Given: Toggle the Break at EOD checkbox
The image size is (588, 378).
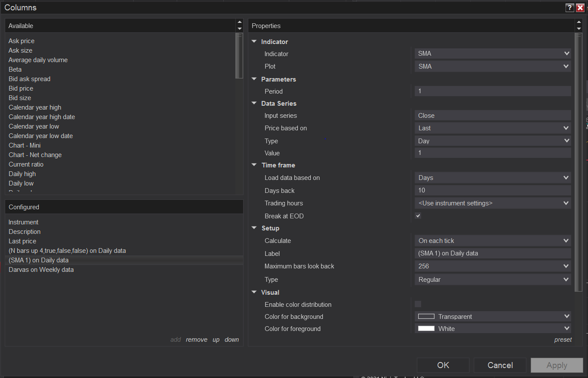Looking at the screenshot, I should (x=418, y=216).
